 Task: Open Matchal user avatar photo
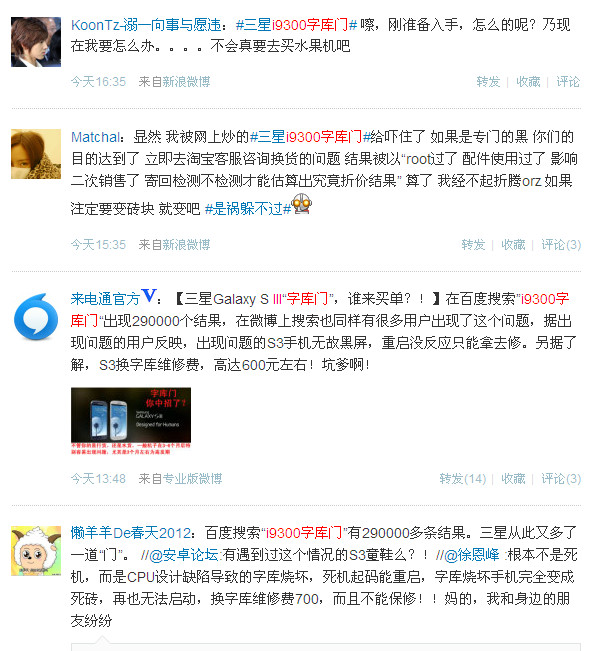(36, 154)
